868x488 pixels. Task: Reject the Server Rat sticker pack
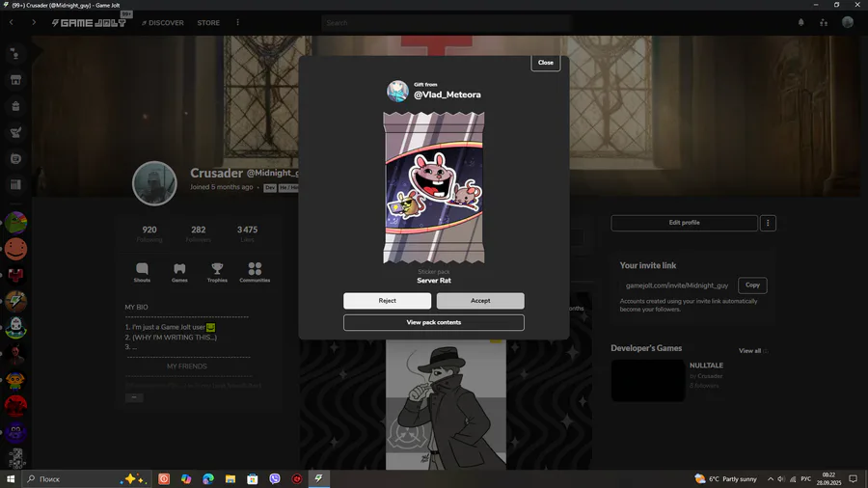pyautogui.click(x=387, y=301)
